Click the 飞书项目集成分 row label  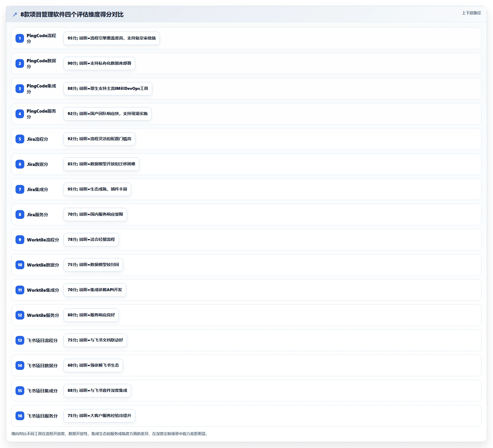pos(42,391)
